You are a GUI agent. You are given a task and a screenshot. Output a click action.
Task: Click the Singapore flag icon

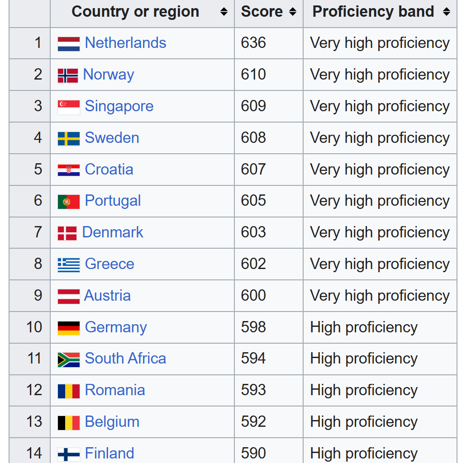(69, 107)
